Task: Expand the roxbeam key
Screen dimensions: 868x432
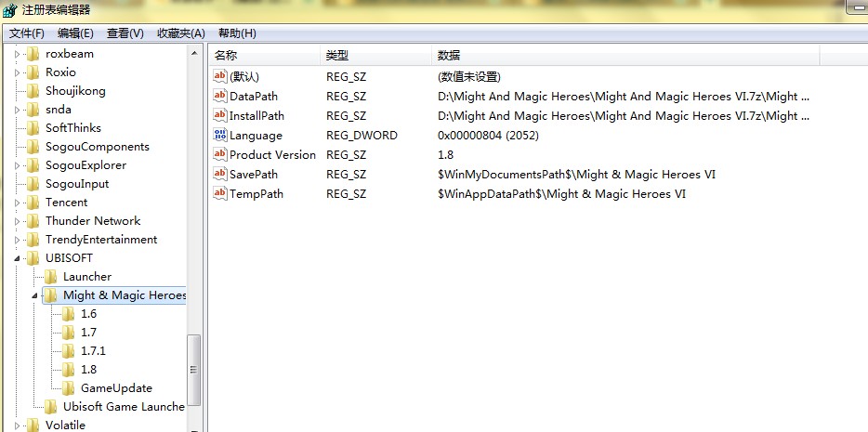Action: click(17, 54)
